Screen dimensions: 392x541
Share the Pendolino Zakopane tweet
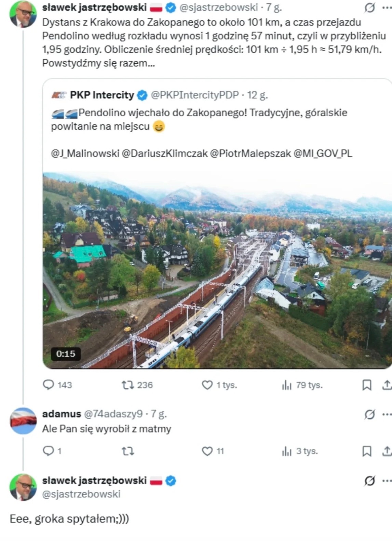click(x=387, y=385)
